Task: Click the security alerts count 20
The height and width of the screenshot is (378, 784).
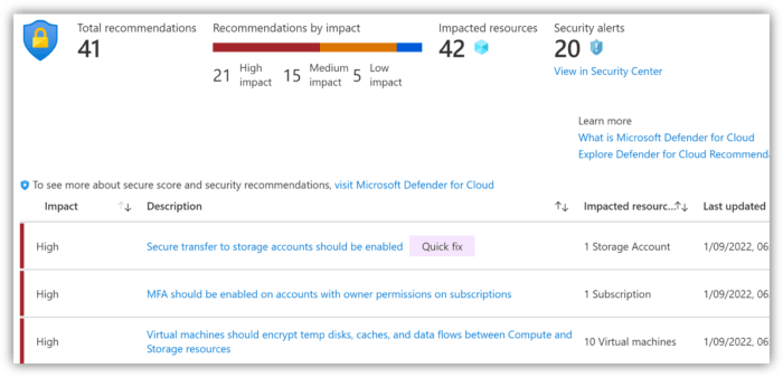Action: point(568,49)
